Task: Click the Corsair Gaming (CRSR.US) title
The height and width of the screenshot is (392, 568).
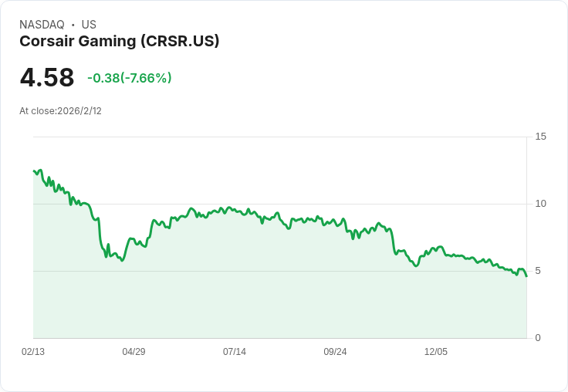Action: coord(120,42)
